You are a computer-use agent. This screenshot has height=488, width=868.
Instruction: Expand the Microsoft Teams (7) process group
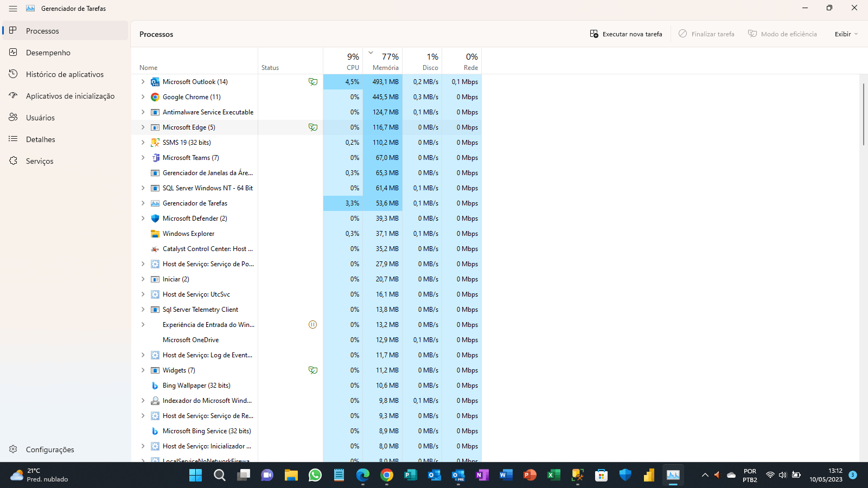click(x=143, y=158)
